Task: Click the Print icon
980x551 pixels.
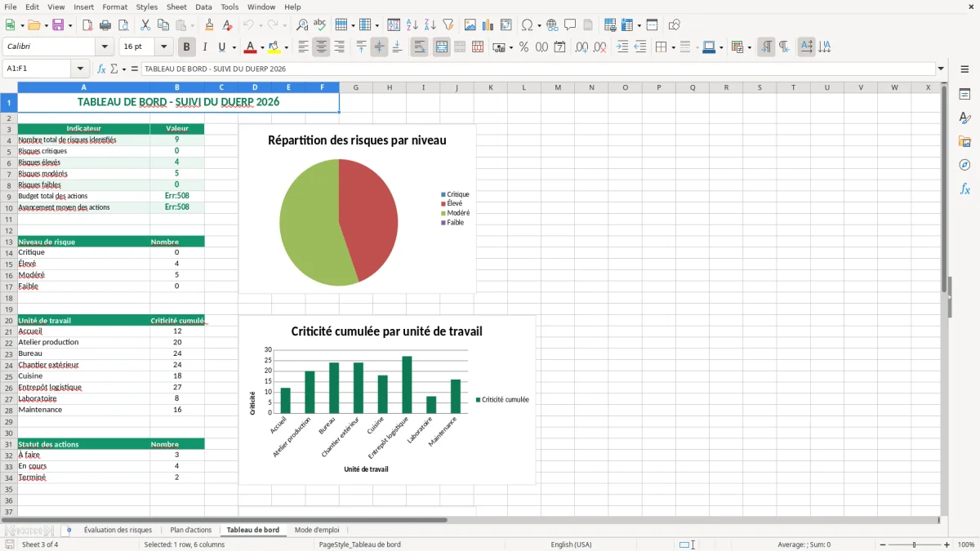Action: tap(105, 25)
